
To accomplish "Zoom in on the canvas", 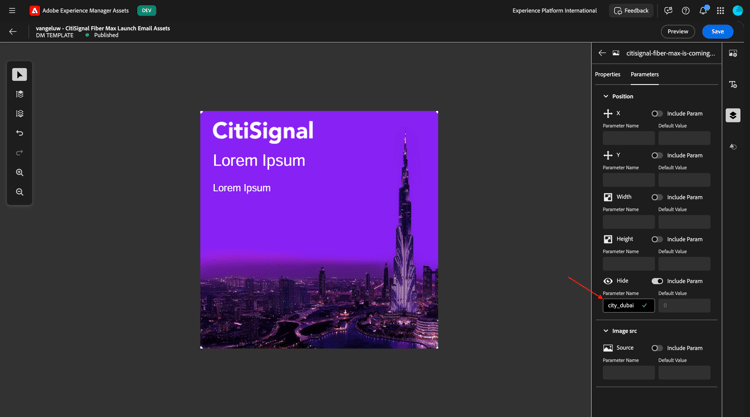I will (20, 173).
